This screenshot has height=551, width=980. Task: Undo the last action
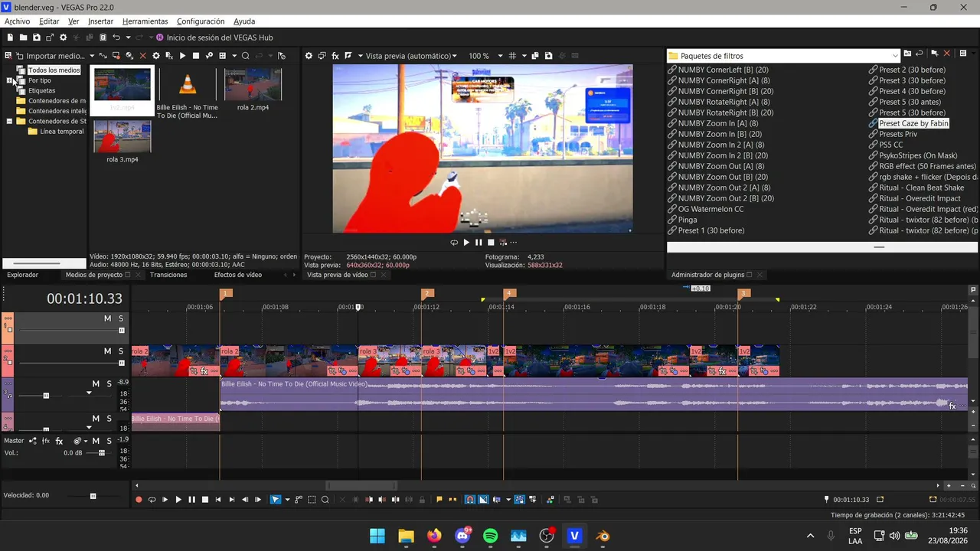point(116,37)
